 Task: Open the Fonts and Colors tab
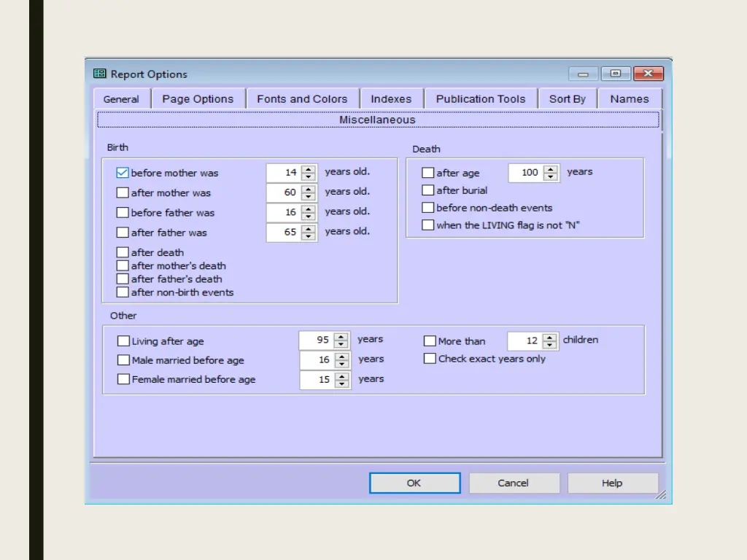coord(303,99)
